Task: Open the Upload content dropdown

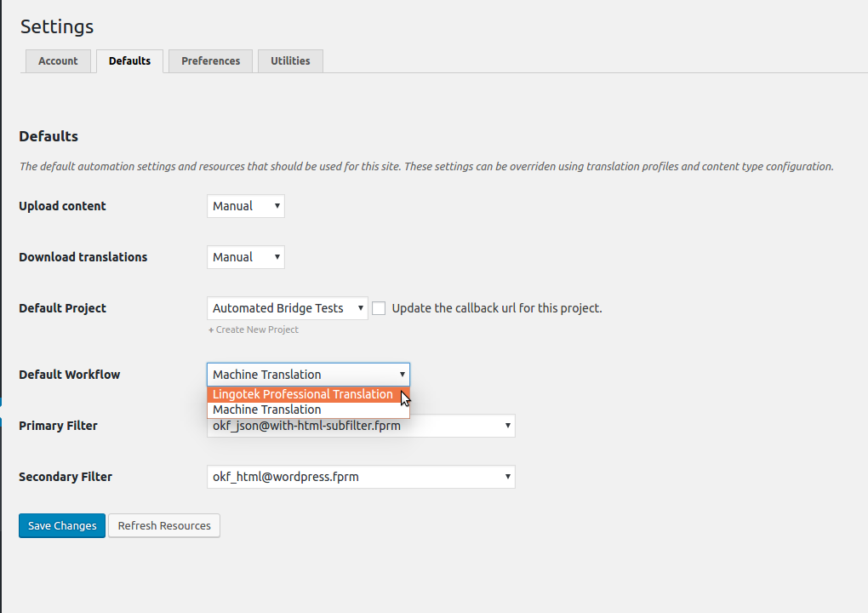Action: point(245,206)
